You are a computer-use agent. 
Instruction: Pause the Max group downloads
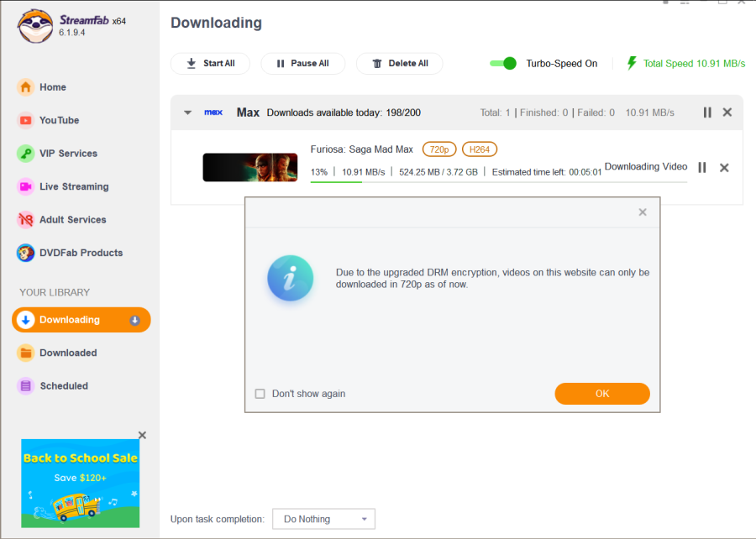point(707,113)
